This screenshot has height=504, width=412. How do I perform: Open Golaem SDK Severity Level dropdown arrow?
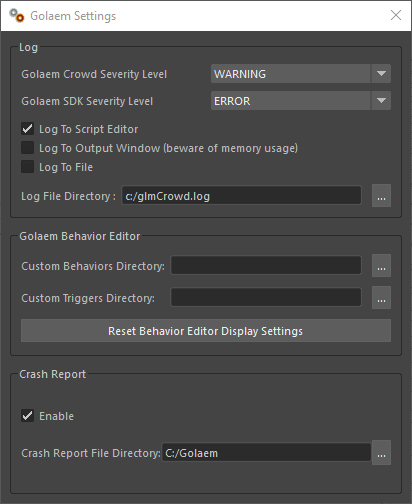point(381,101)
